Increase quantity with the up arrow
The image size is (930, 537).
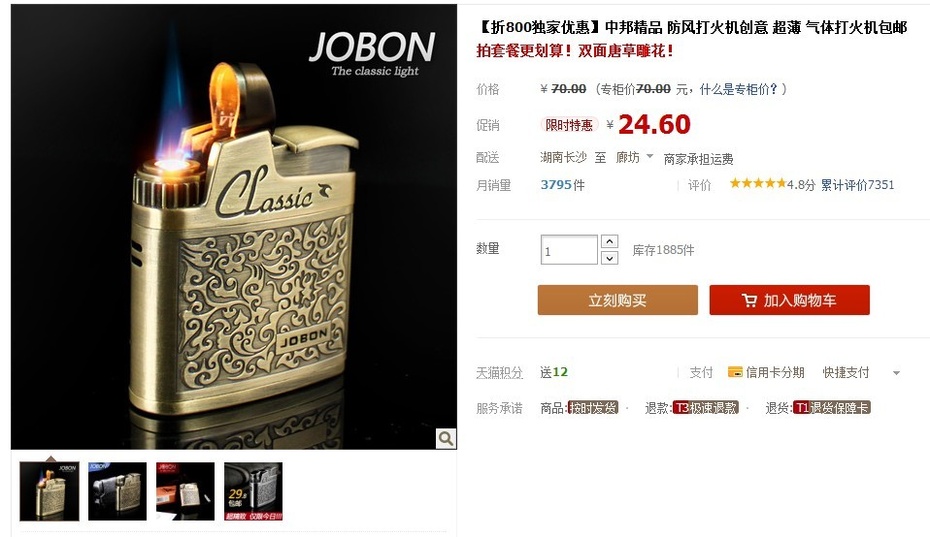[610, 241]
